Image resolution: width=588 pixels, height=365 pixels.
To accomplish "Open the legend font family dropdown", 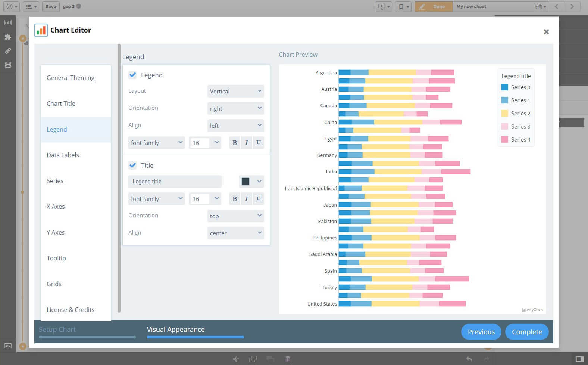I will click(x=156, y=143).
